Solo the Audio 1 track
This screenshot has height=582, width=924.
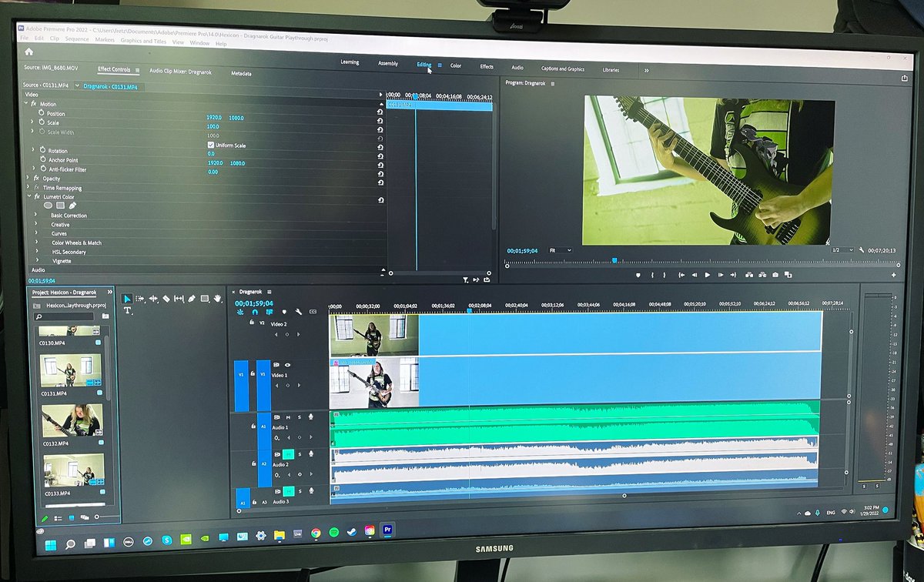300,416
